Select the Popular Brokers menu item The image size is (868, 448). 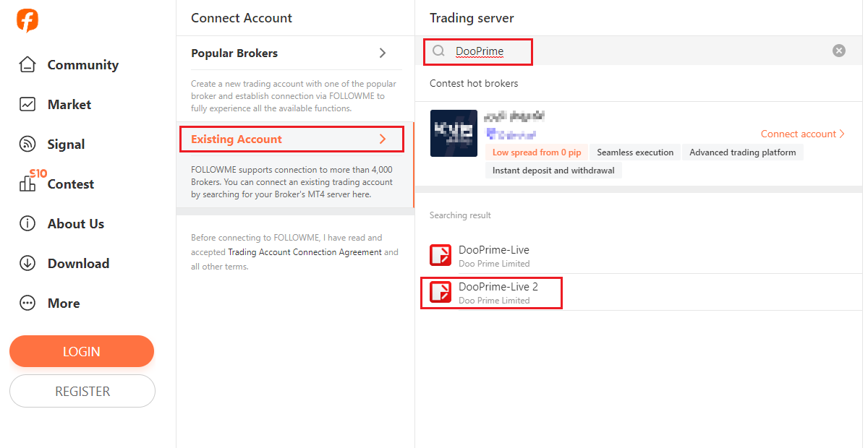coord(234,53)
